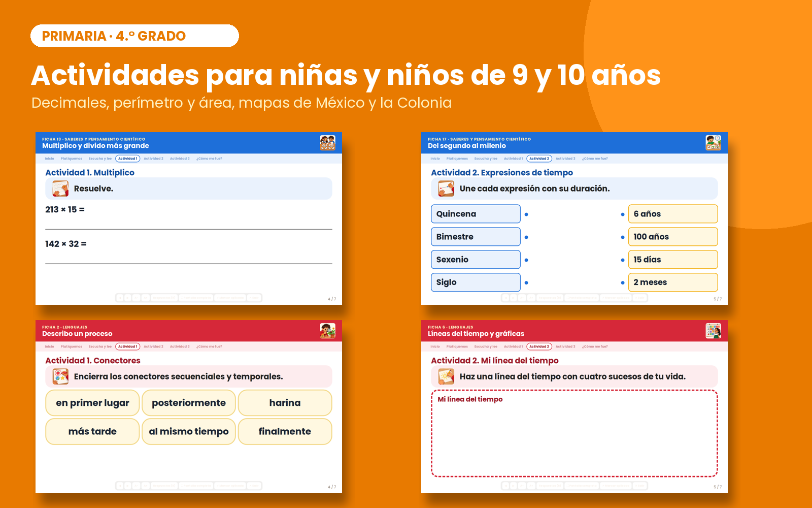The image size is (812, 508).
Task: Choose the '15 días' duration box
Action: (673, 260)
